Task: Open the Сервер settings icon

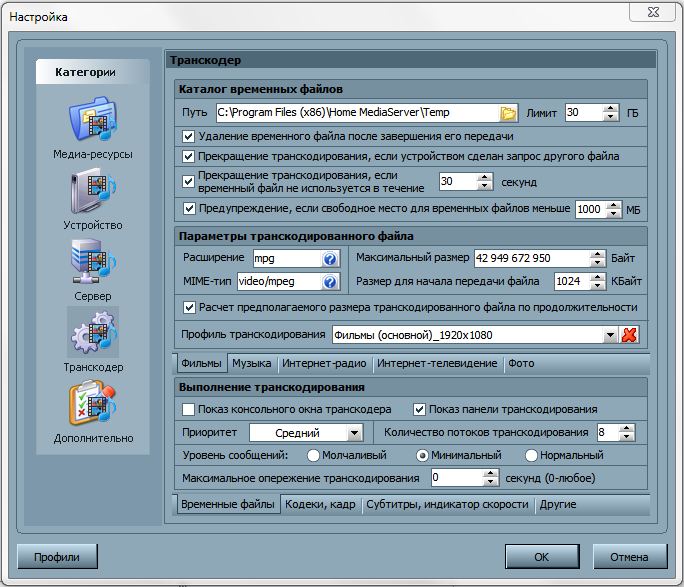Action: 92,262
